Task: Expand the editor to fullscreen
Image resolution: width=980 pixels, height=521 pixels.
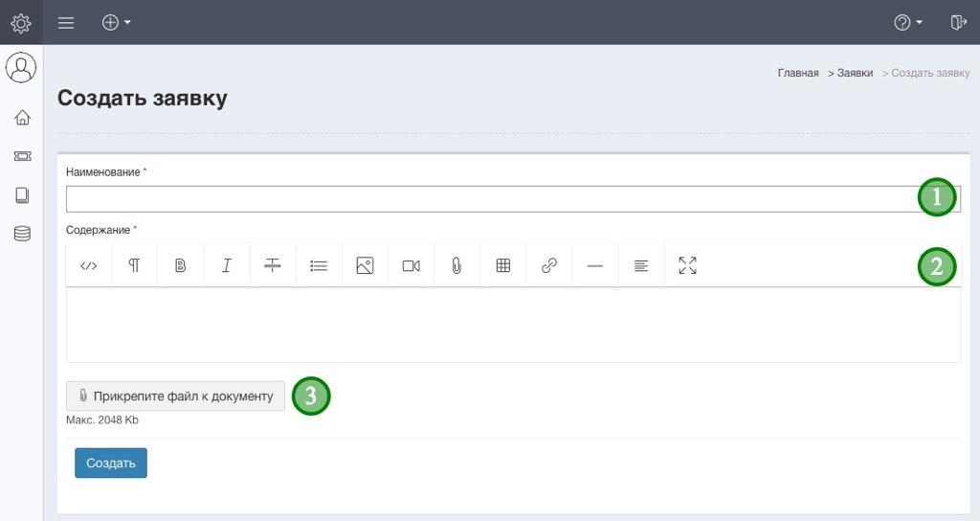Action: coord(687,266)
